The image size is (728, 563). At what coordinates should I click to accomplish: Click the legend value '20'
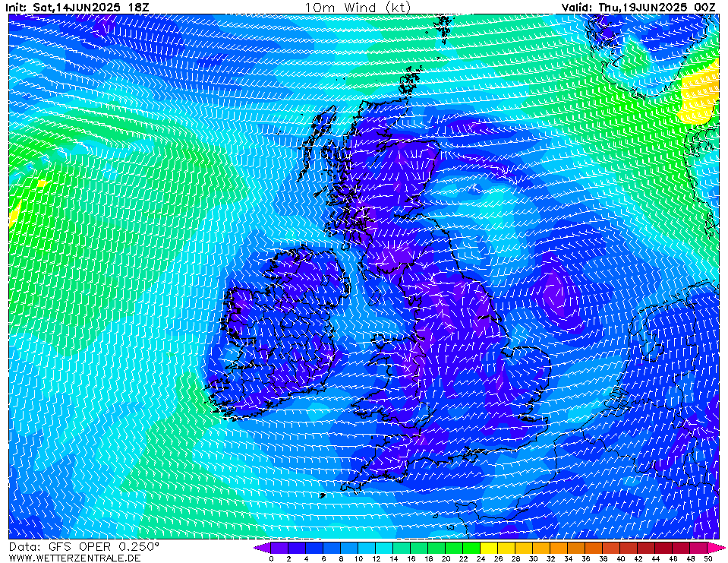pos(446,558)
